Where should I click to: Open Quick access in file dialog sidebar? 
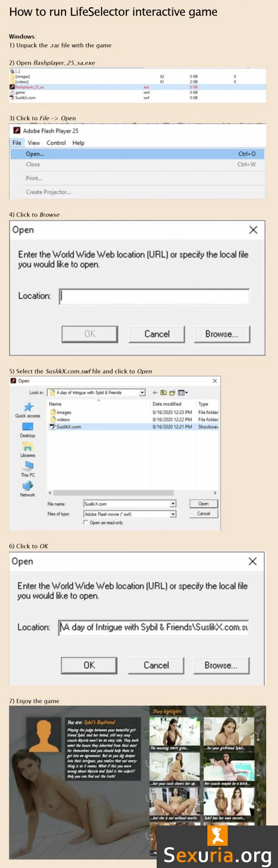point(28,409)
